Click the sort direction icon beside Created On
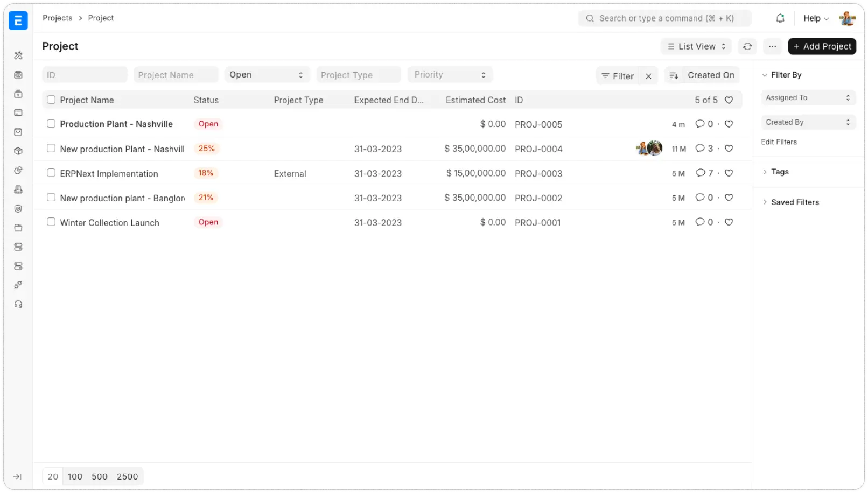The width and height of the screenshot is (868, 493). click(673, 75)
